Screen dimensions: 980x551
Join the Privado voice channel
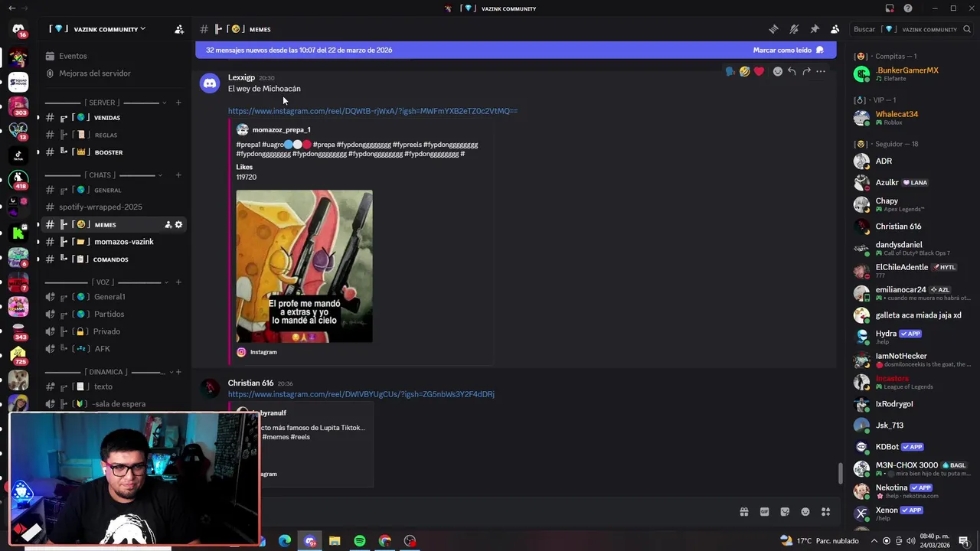coord(114,331)
